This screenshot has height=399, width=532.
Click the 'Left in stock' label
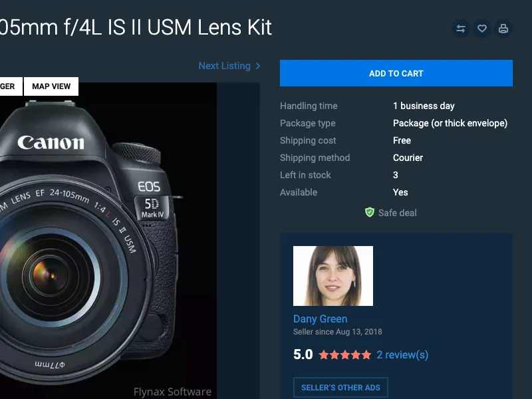[305, 175]
